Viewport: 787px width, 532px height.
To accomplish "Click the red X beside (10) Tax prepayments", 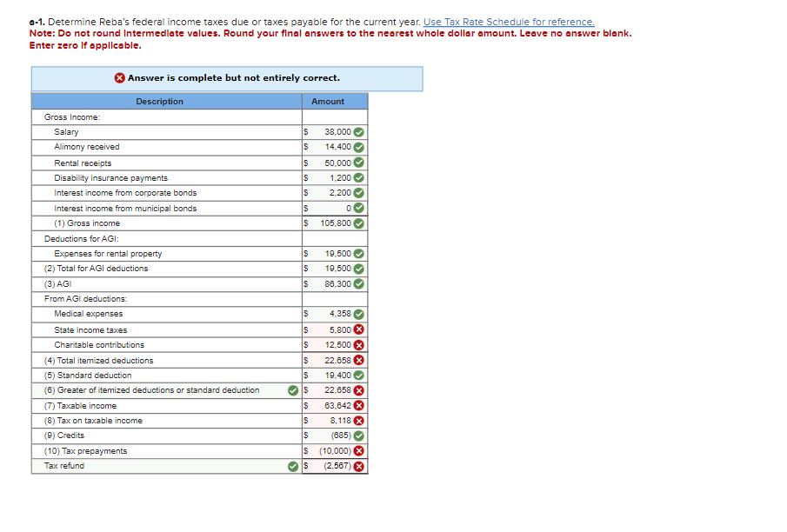I will click(x=360, y=451).
